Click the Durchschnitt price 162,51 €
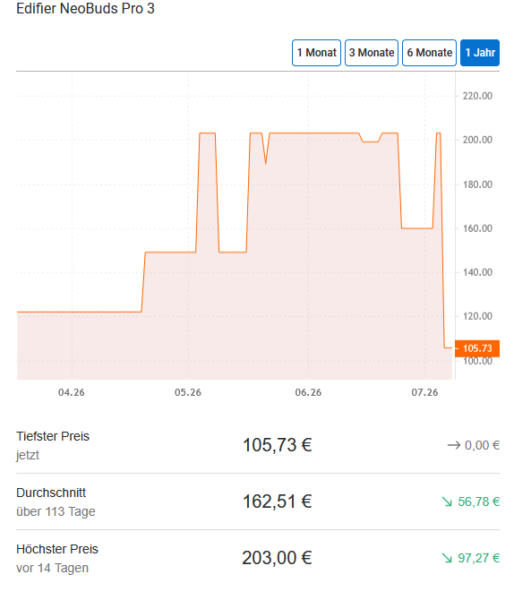Screen dimensions: 514x600 click(x=277, y=501)
